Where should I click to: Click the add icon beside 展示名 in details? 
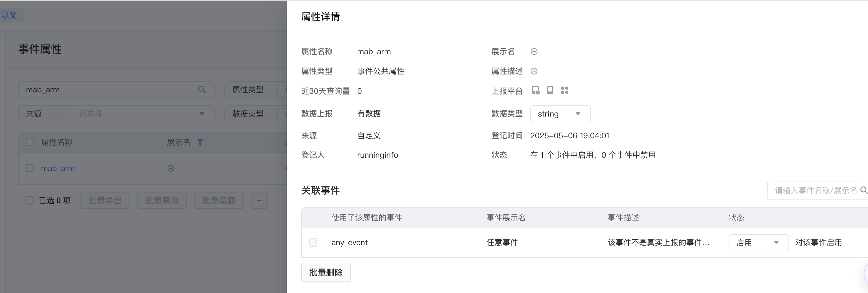click(534, 51)
